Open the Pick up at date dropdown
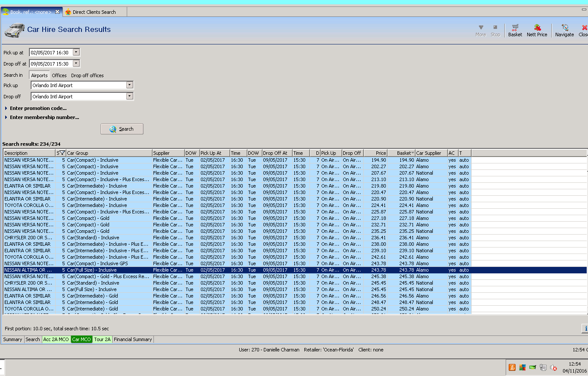The width and height of the screenshot is (588, 376). [76, 52]
